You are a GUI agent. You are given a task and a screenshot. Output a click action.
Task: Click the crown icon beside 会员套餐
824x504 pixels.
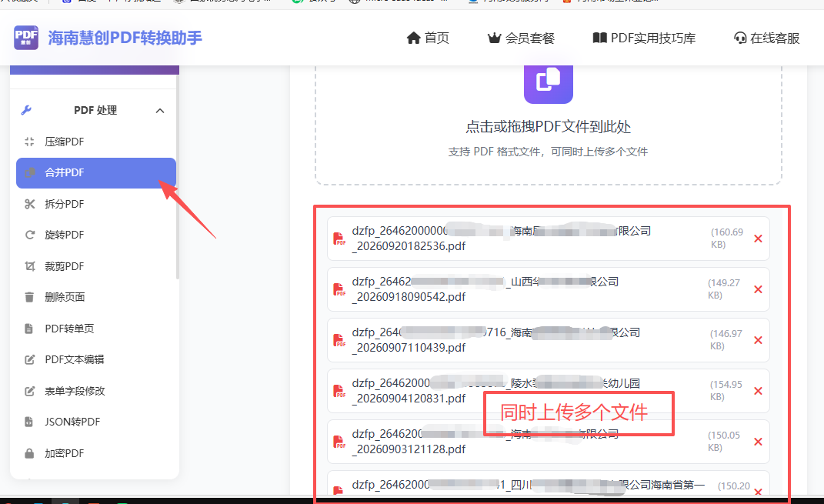(x=494, y=38)
